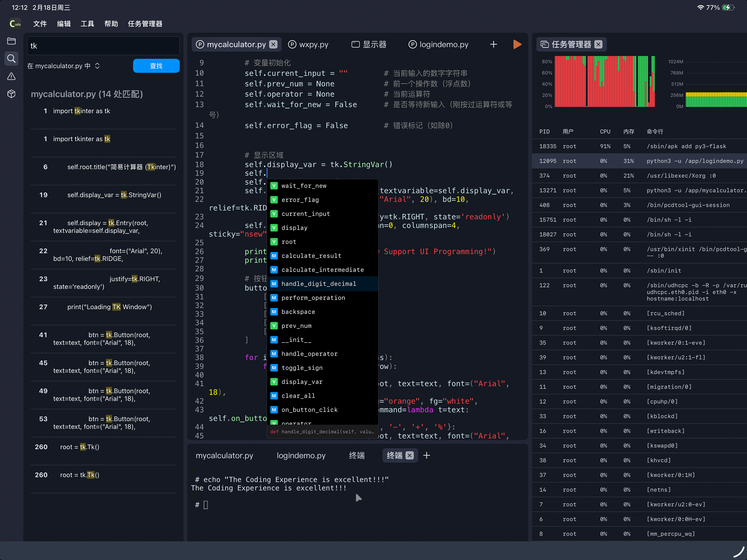
Task: Choose the on_button_click method suggestion
Action: pyautogui.click(x=323, y=410)
